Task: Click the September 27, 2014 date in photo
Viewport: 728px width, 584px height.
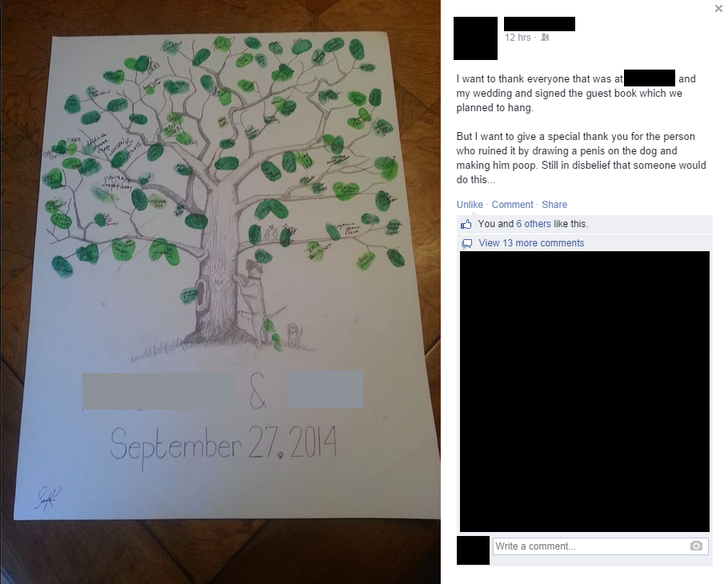Action: point(223,445)
